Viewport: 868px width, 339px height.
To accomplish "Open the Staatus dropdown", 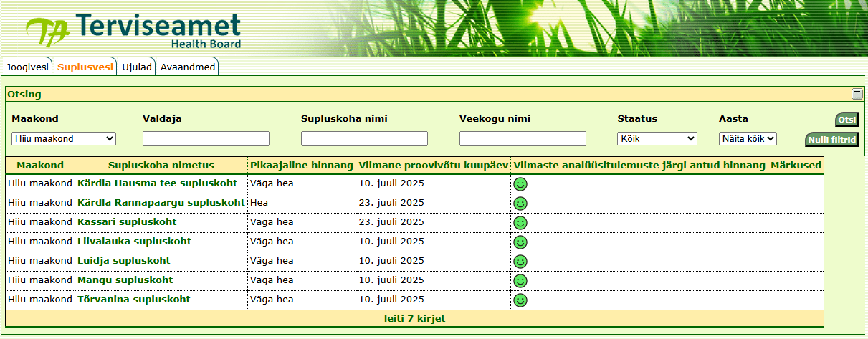I will (x=657, y=139).
